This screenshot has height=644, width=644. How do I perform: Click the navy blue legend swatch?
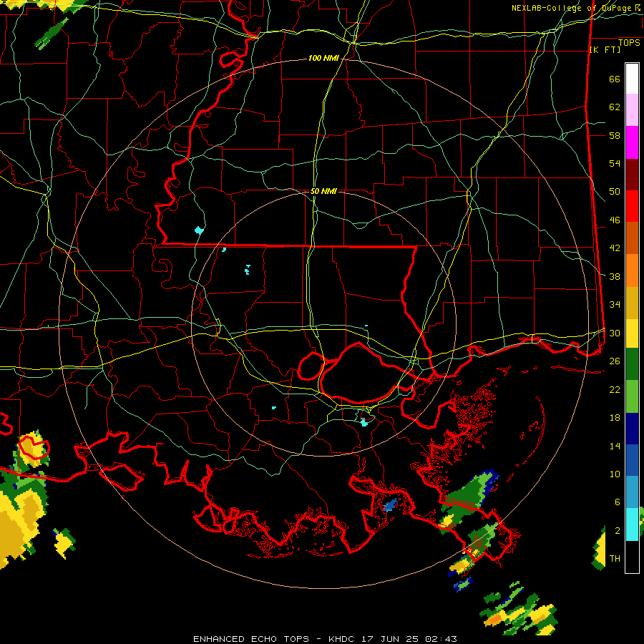(632, 429)
